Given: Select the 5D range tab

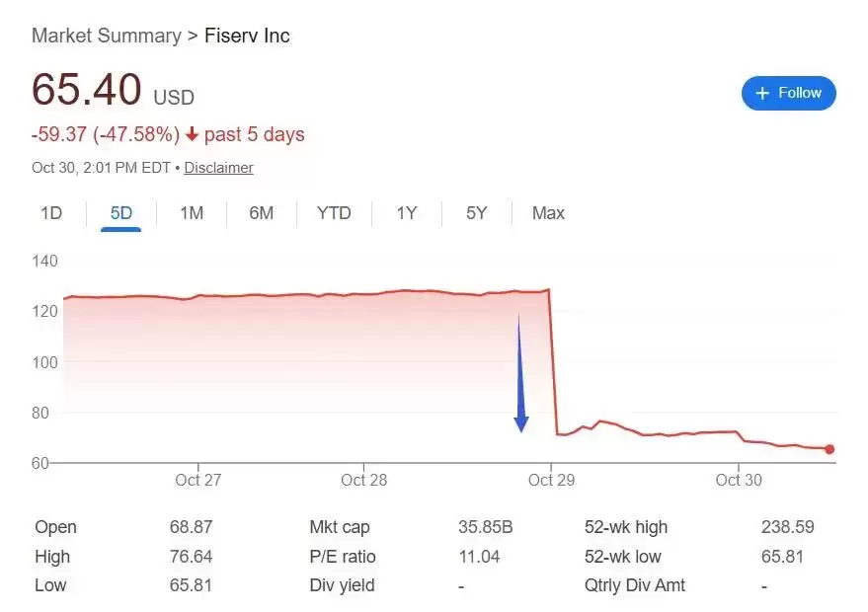Looking at the screenshot, I should coord(120,213).
